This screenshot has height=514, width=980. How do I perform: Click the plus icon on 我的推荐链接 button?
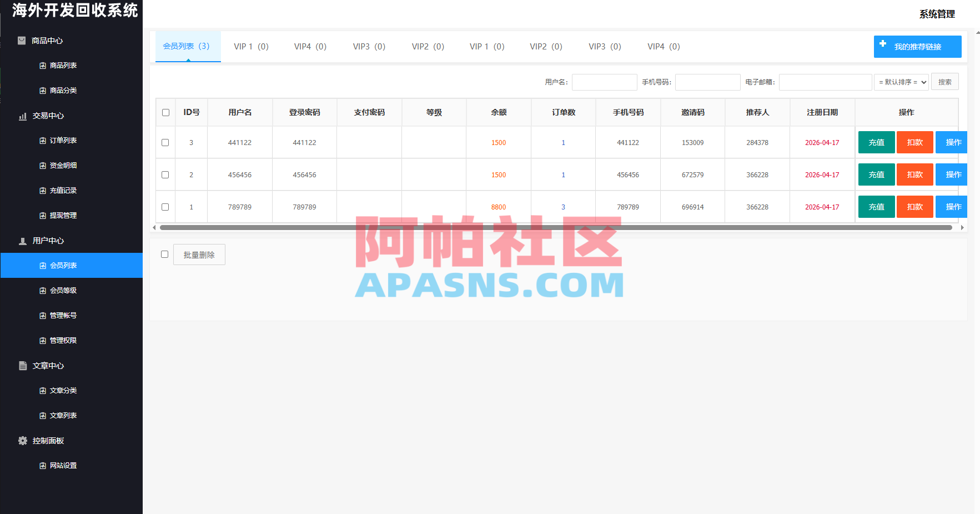coord(883,43)
